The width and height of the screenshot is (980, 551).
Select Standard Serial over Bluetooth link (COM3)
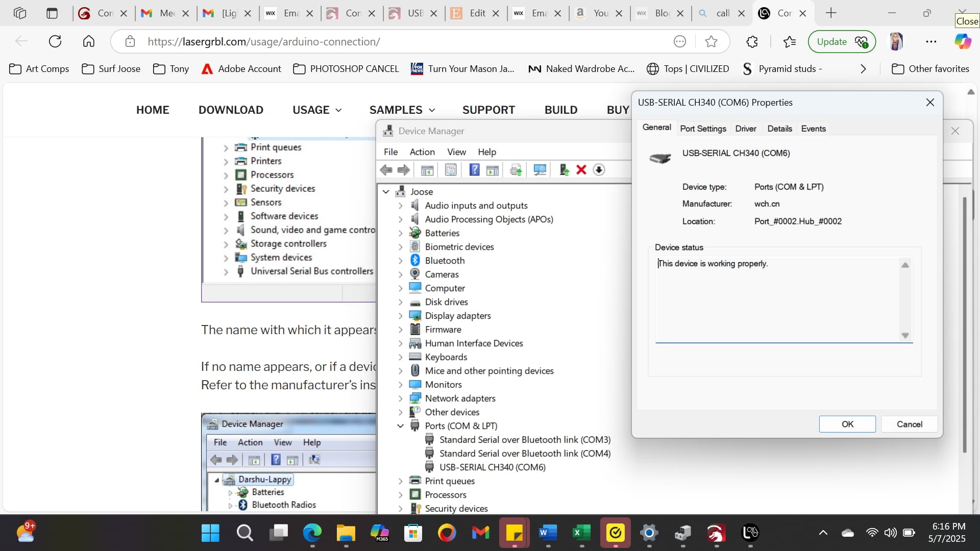525,440
